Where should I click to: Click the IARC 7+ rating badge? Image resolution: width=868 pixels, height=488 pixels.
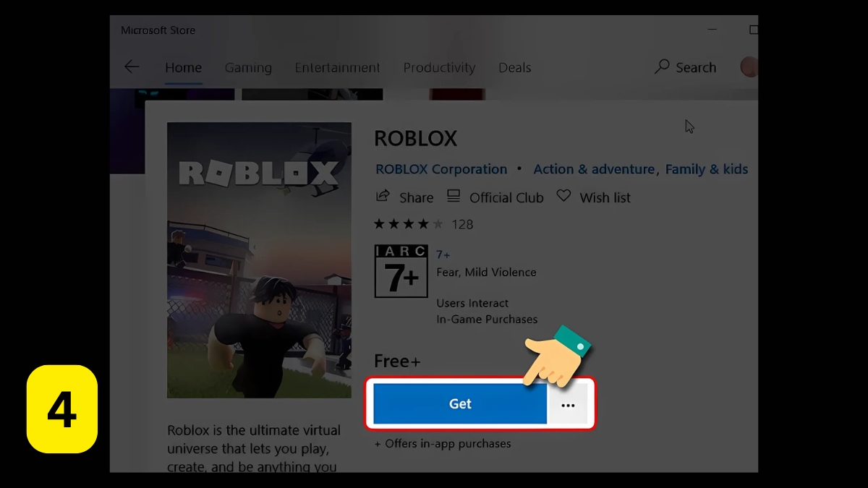pos(401,271)
